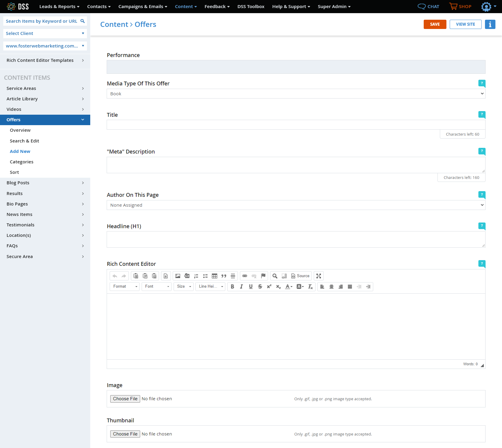
Task: Open the Author On This Page dropdown
Action: (x=296, y=205)
